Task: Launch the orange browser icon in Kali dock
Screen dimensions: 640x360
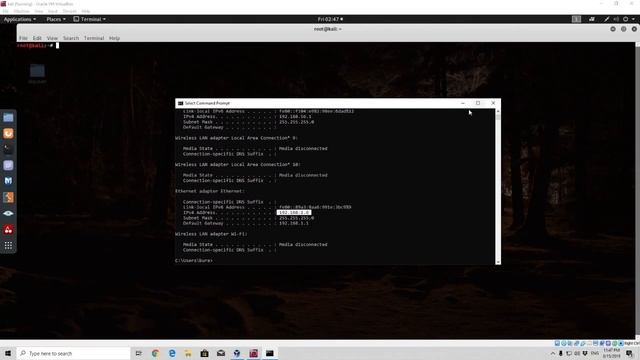Action: (8, 133)
